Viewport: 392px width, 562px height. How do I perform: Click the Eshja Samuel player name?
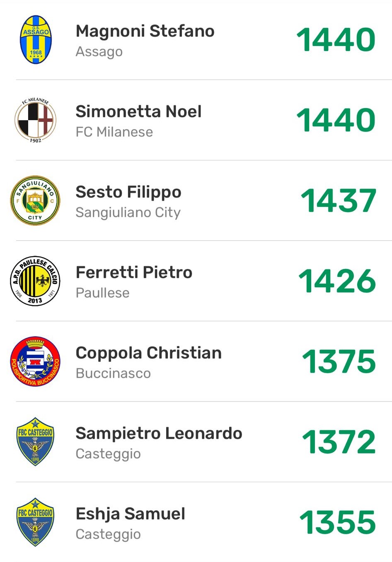pos(130,514)
